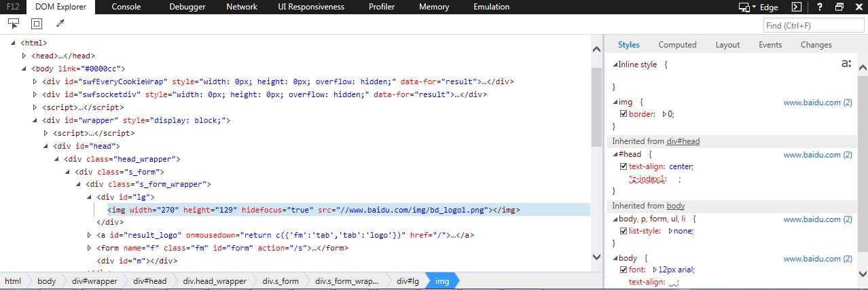Select div.s_form breadcrumb

(x=281, y=281)
